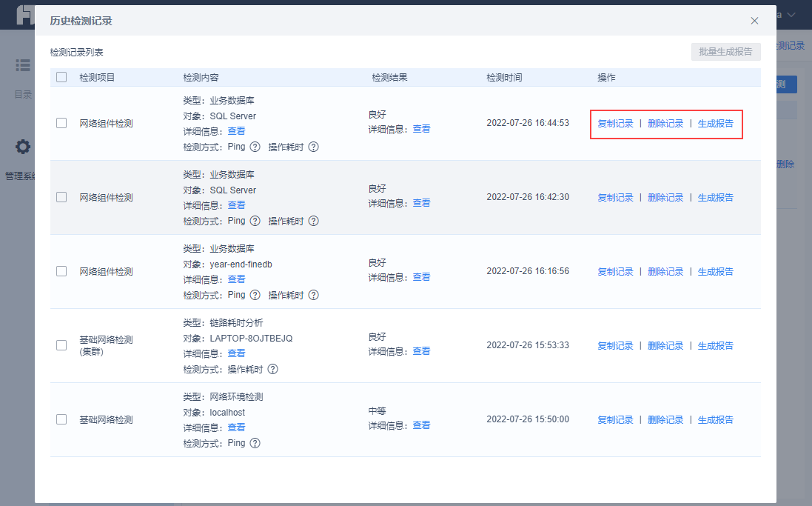View 检测结果 details for 16:42:30 row
The width and height of the screenshot is (812, 506).
[421, 203]
